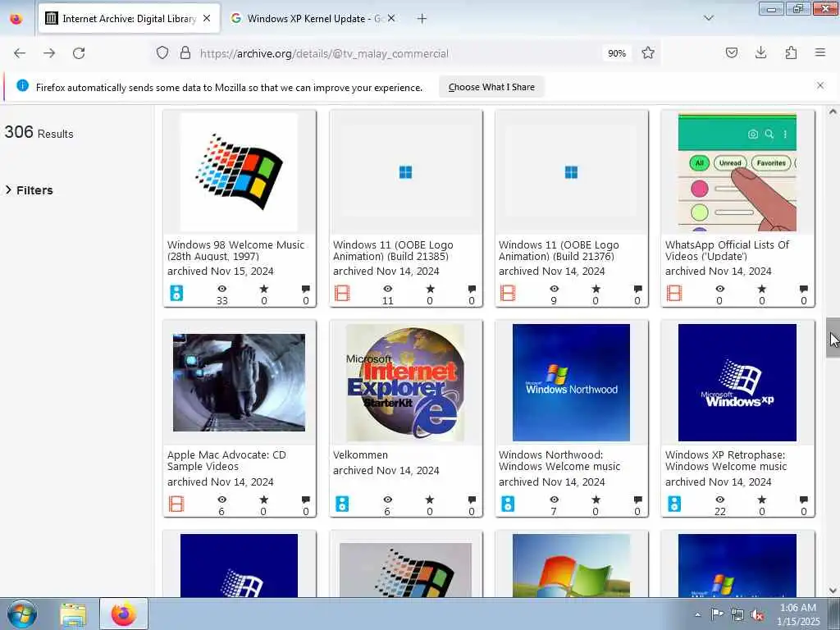The width and height of the screenshot is (840, 630).
Task: Go back using browser back arrow
Action: tap(20, 53)
